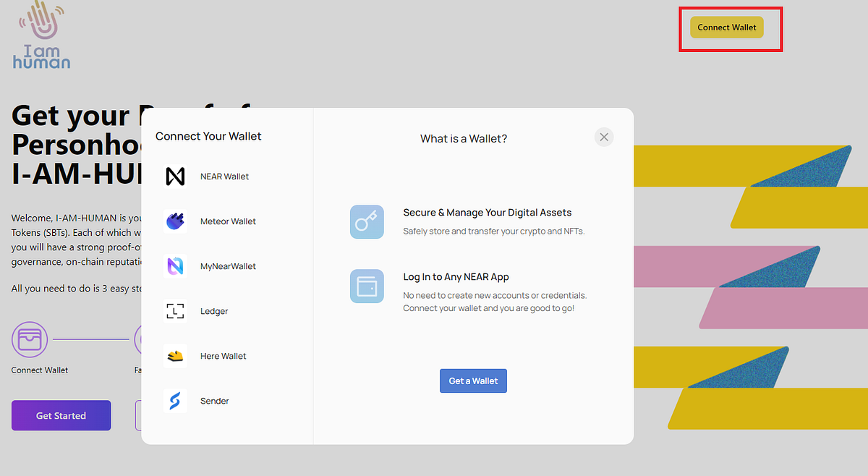Image resolution: width=868 pixels, height=476 pixels.
Task: Choose the Sender option label
Action: 215,401
